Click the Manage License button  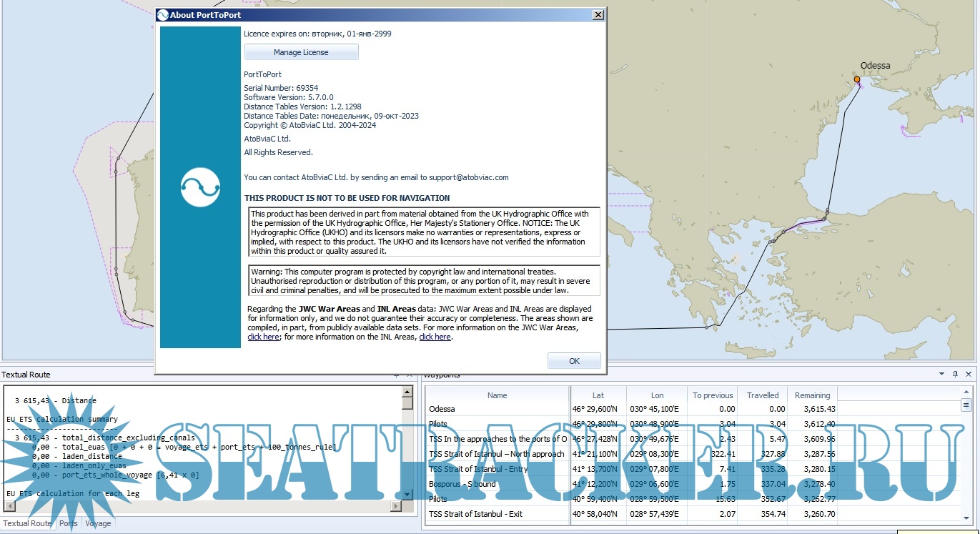click(301, 51)
